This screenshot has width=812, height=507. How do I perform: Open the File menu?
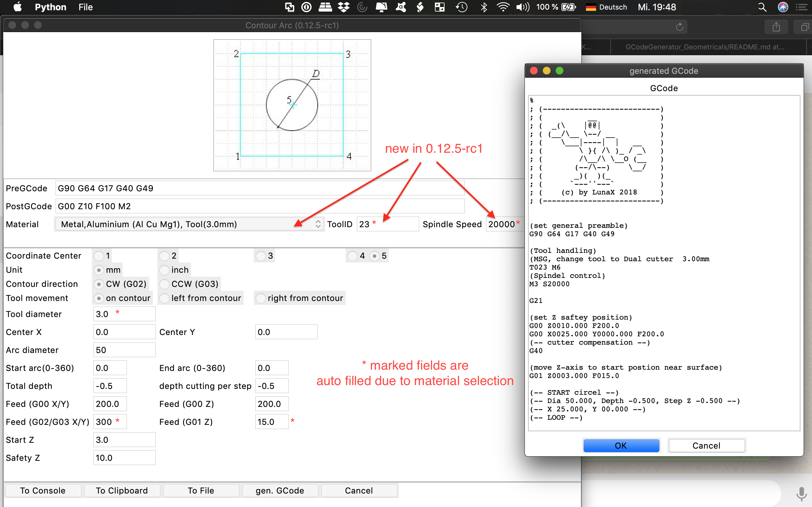click(x=85, y=7)
